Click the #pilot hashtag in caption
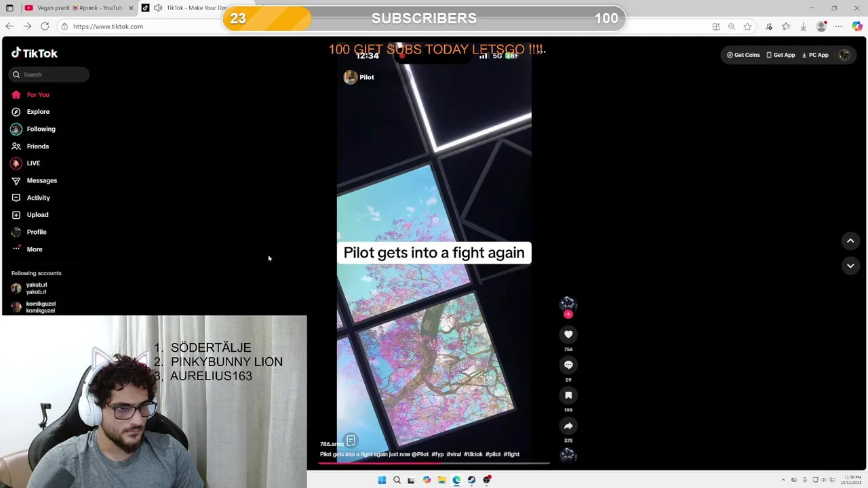Screen dimensions: 868x488 click(493, 455)
